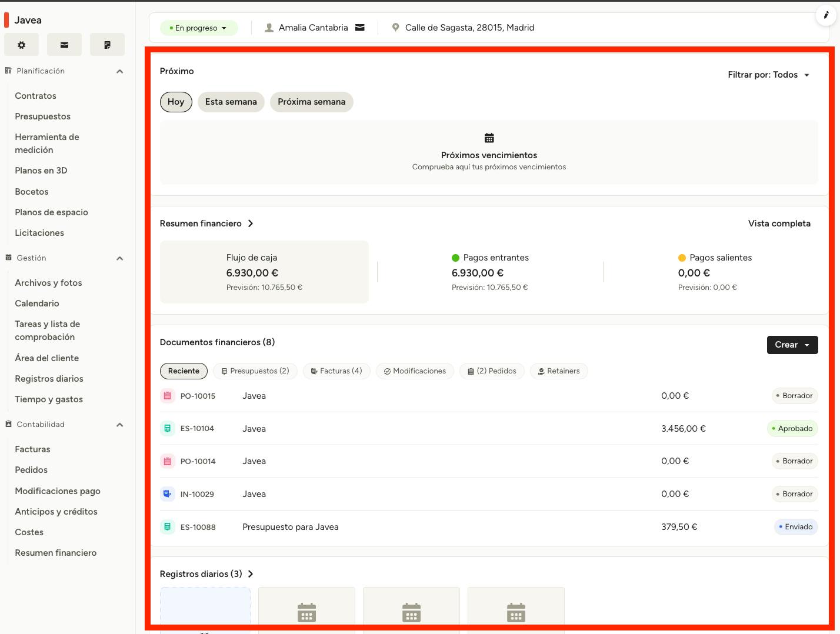Click estimate icon for ES-10104
The image size is (840, 634).
tap(168, 429)
